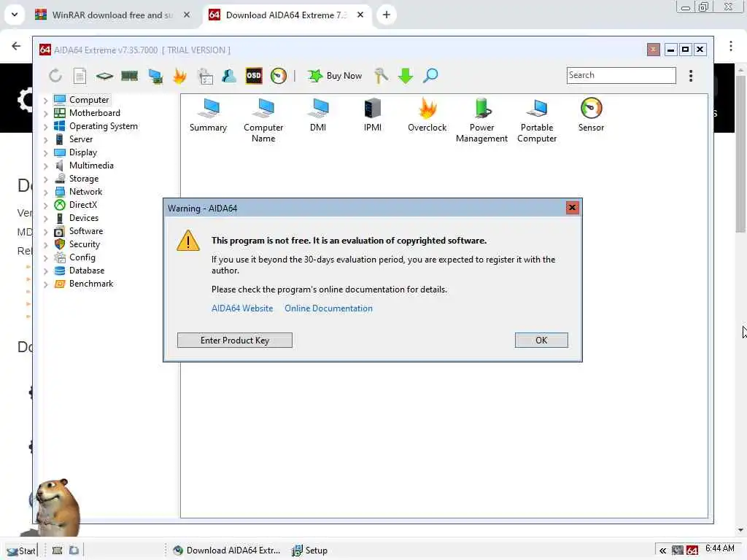This screenshot has height=560, width=747.
Task: Open the Online Documentation link
Action: point(329,308)
